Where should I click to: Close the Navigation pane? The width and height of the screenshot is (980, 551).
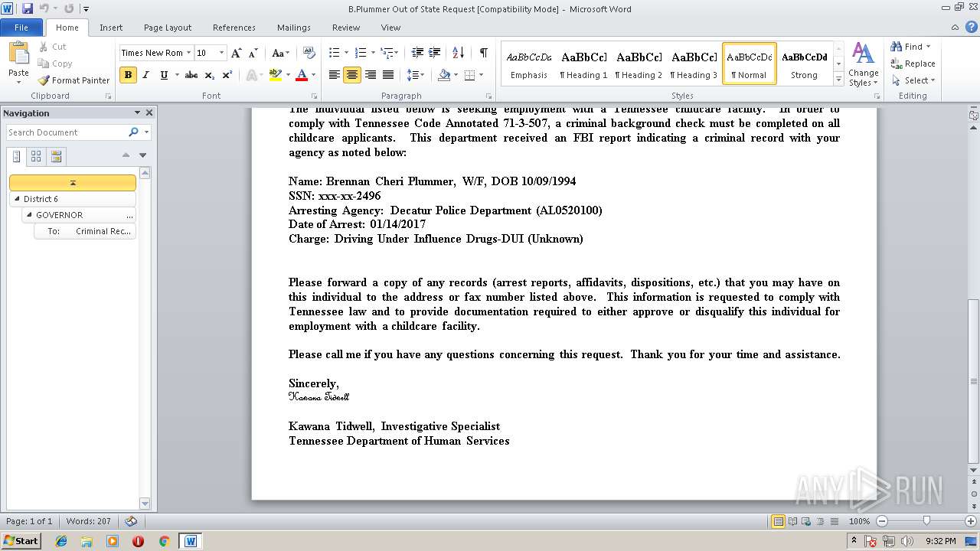click(149, 112)
